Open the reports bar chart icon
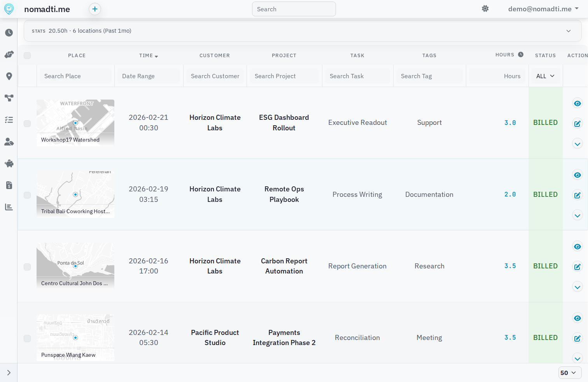This screenshot has width=588, height=382. click(x=9, y=207)
